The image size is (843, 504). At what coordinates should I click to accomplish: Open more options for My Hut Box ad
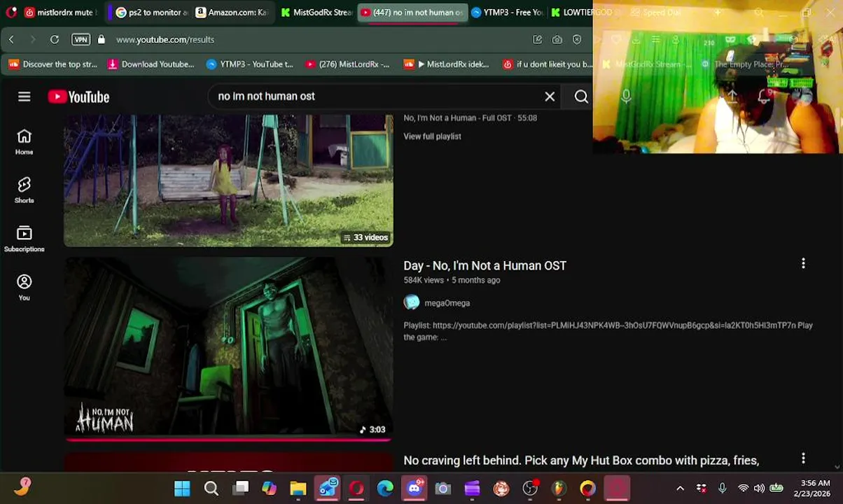[803, 458]
